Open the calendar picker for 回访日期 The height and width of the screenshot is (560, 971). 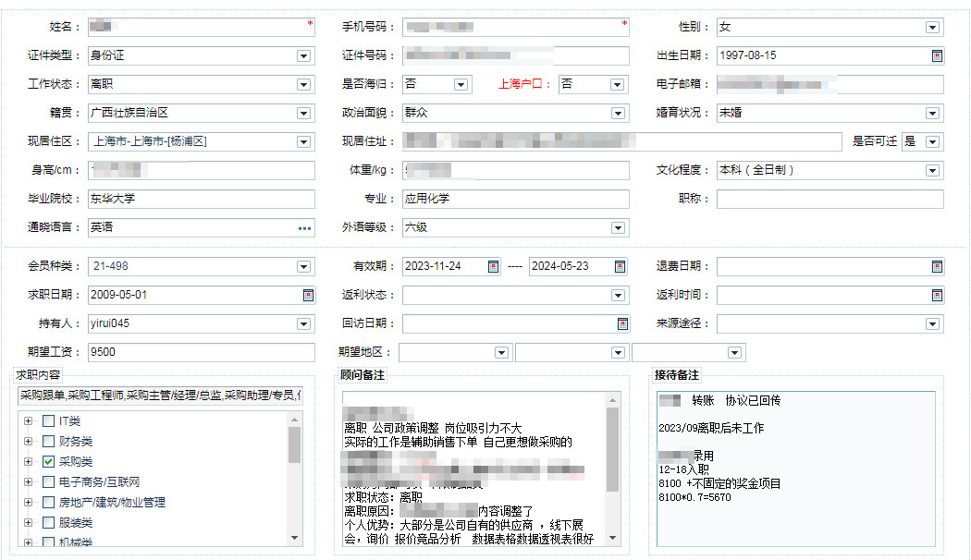pyautogui.click(x=622, y=323)
